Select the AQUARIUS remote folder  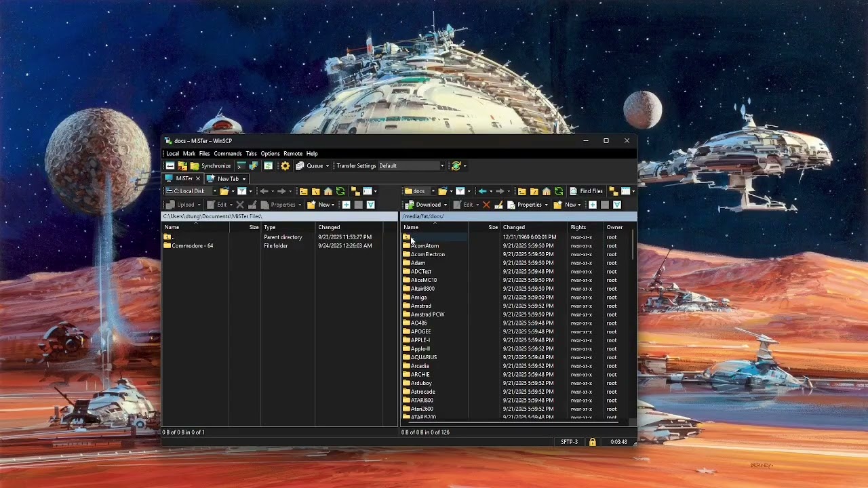[423, 357]
